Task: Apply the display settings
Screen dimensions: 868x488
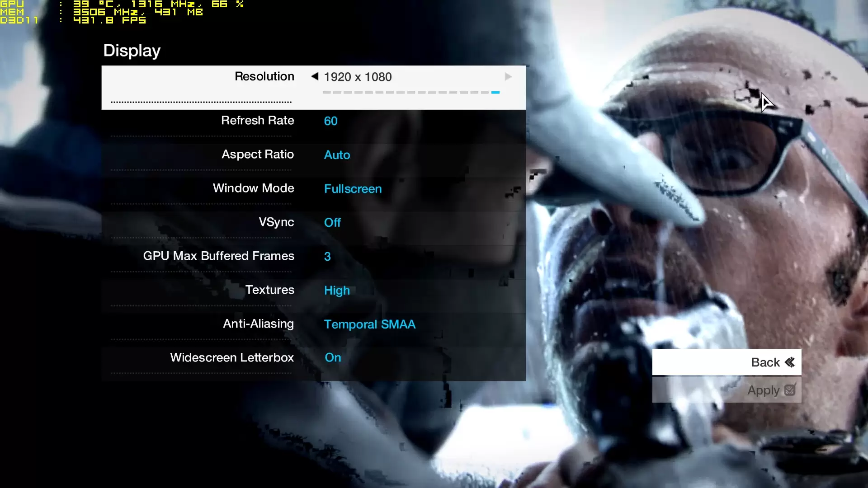Action: coord(726,389)
